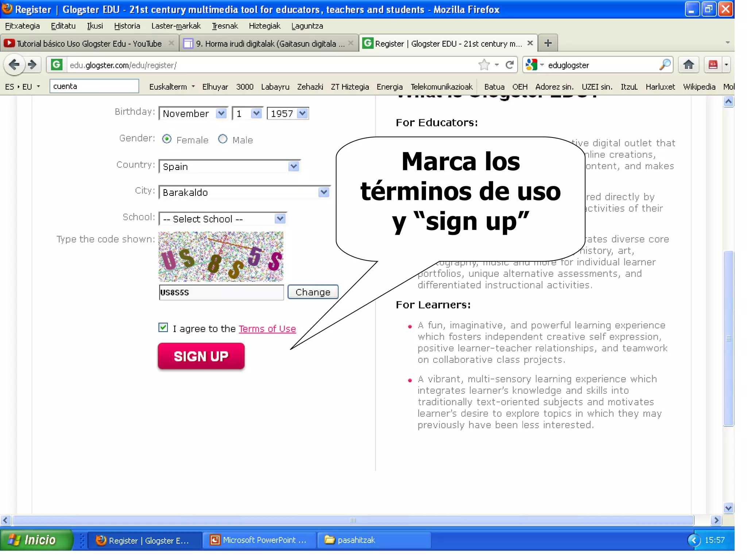Click the dictionary field containing cuenta

point(94,86)
